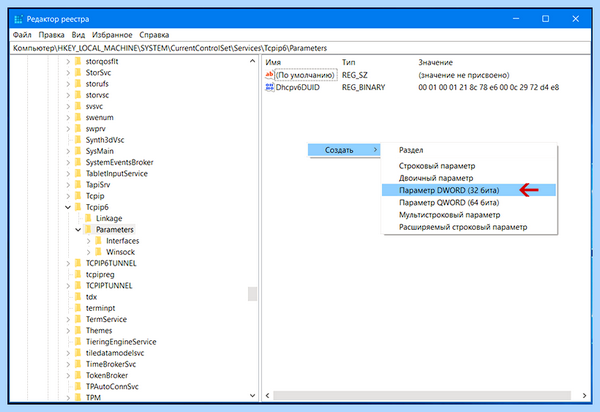600x412 pixels.
Task: Click the values pane scroll right arrow
Action: (584, 396)
